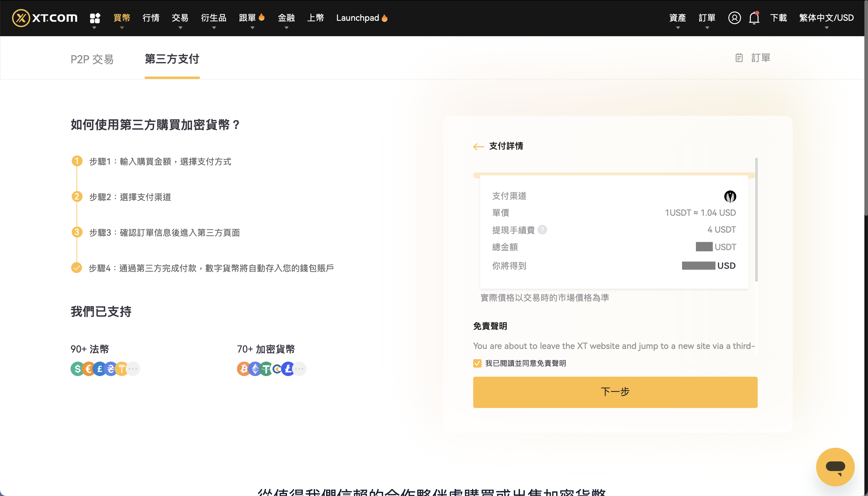Viewport: 868px width, 496px height.
Task: Switch to the P2P 交易 tab
Action: pyautogui.click(x=92, y=59)
